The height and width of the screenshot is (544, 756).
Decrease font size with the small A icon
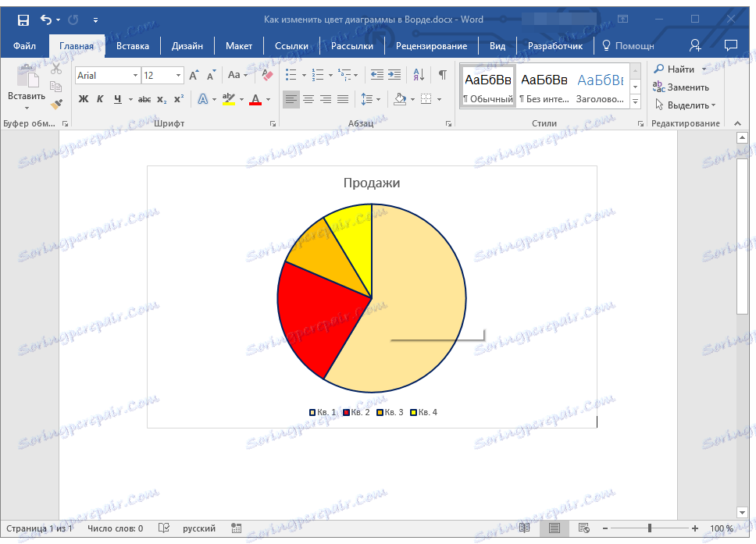click(x=211, y=75)
